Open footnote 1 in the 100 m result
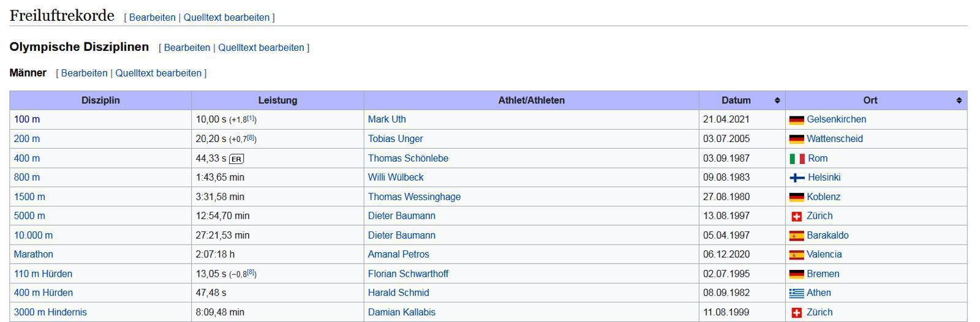The width and height of the screenshot is (980, 322). [252, 119]
